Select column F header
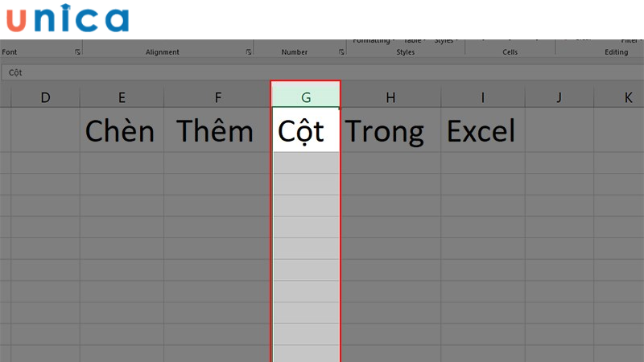The height and width of the screenshot is (362, 644). coord(217,97)
